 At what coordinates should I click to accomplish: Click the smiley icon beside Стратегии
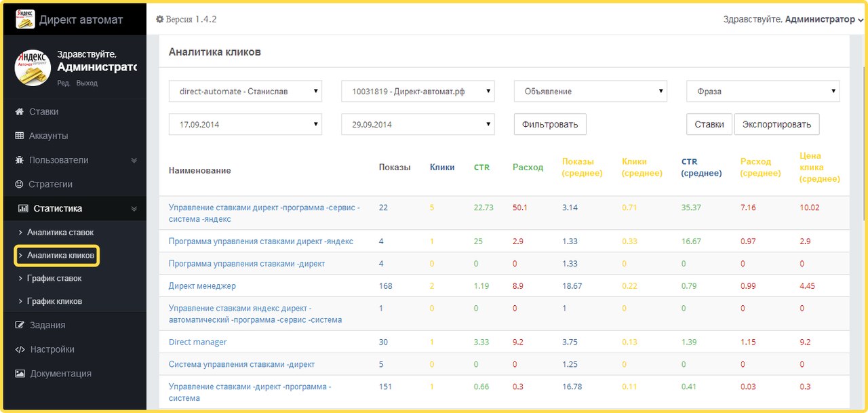(x=20, y=184)
